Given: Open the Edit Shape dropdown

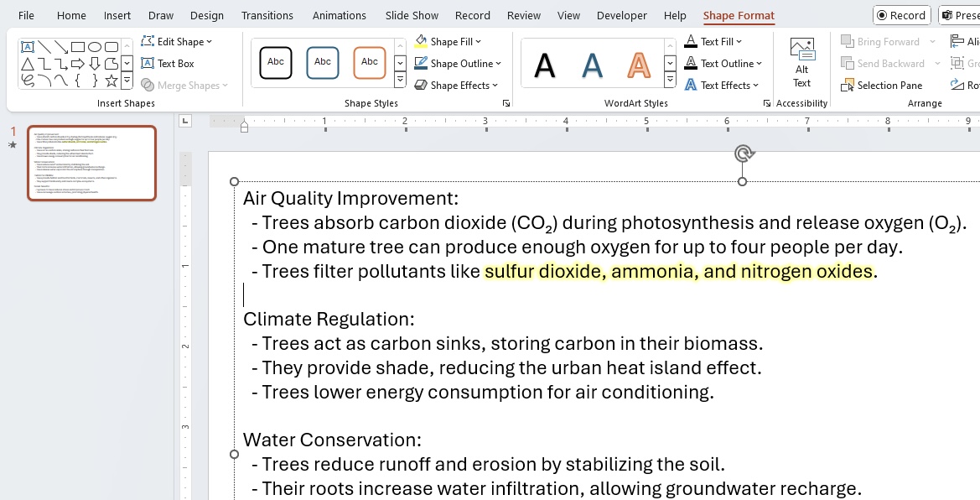Looking at the screenshot, I should 176,41.
